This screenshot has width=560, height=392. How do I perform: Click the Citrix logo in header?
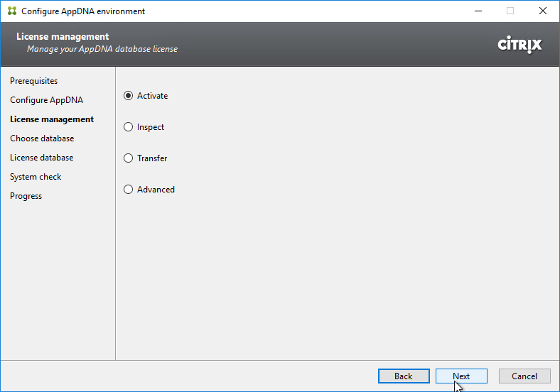click(519, 45)
